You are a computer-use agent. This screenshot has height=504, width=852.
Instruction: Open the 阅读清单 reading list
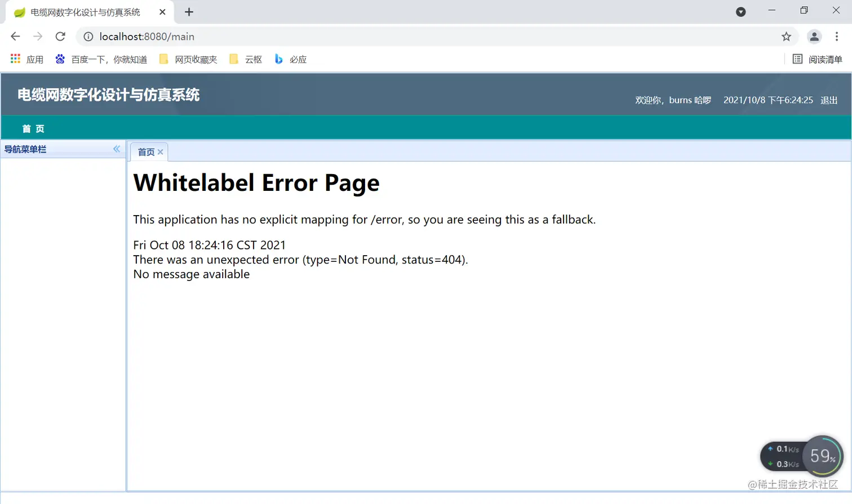click(x=818, y=59)
